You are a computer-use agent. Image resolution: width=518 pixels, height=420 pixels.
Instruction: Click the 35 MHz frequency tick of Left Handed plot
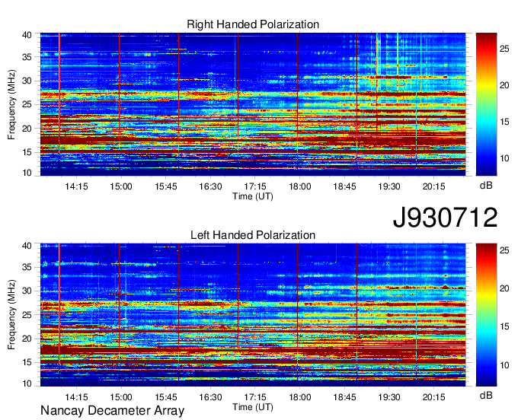[27, 267]
